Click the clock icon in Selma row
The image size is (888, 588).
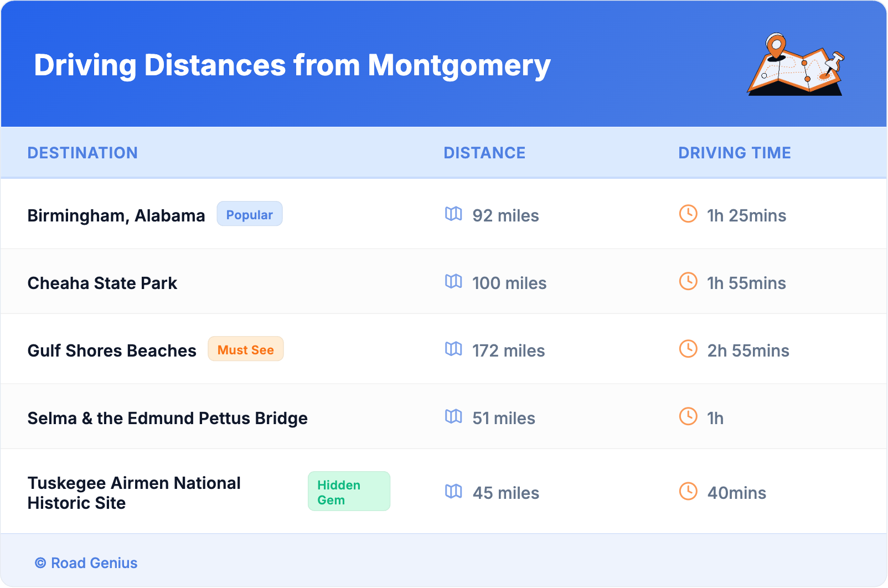pyautogui.click(x=688, y=416)
